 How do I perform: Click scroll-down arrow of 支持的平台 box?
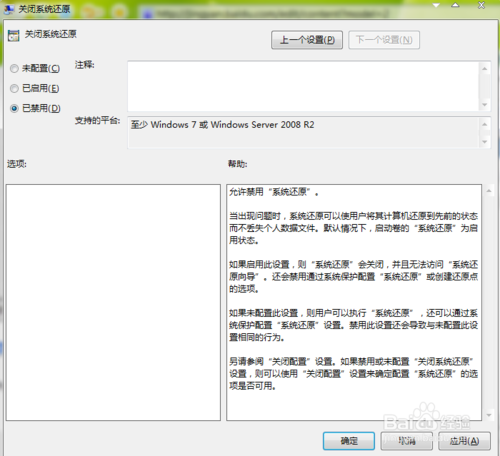click(485, 142)
